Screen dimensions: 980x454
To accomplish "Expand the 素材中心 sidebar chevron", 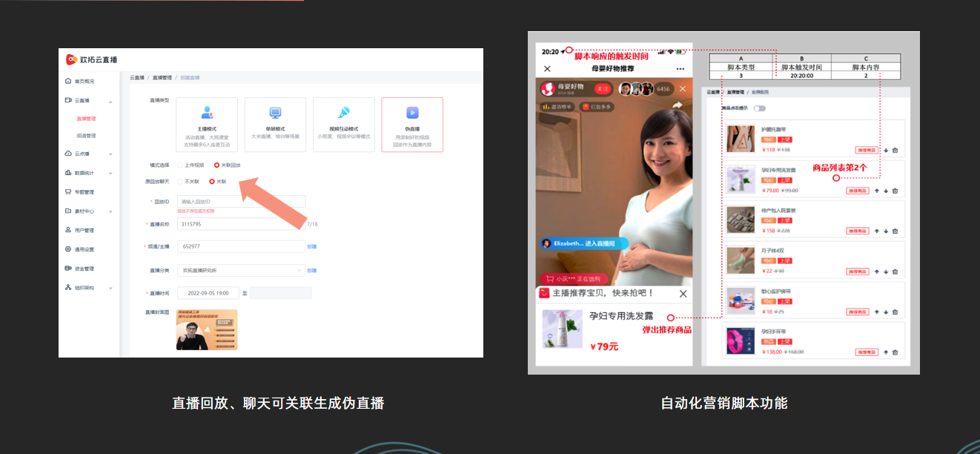I will pos(110,211).
